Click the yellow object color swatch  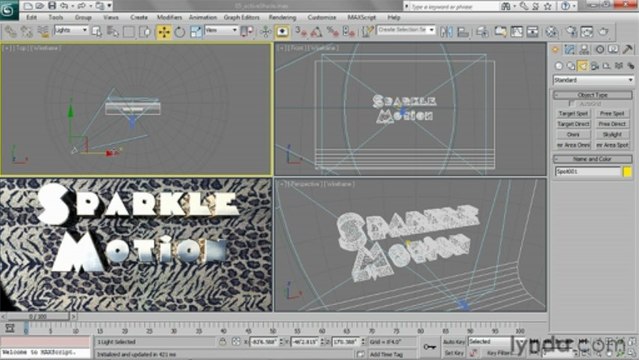pyautogui.click(x=628, y=172)
